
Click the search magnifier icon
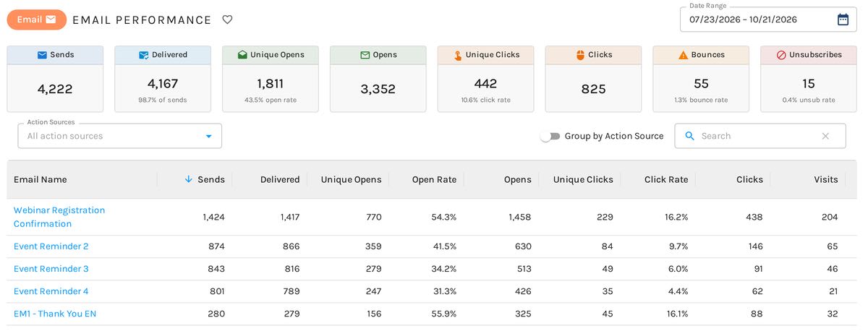pos(689,136)
